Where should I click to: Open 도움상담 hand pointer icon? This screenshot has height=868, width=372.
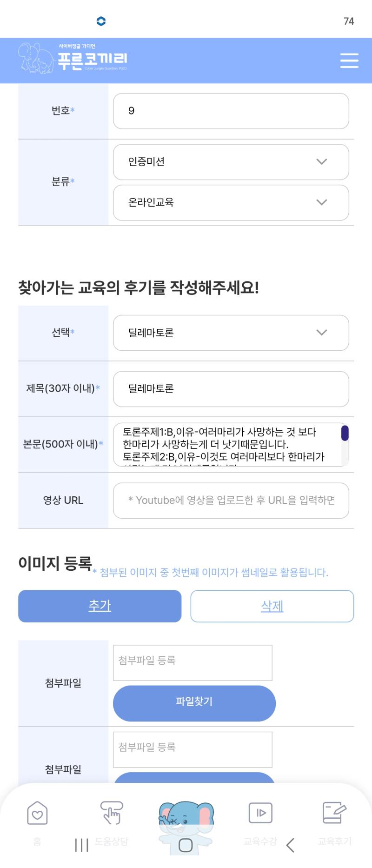tap(112, 813)
